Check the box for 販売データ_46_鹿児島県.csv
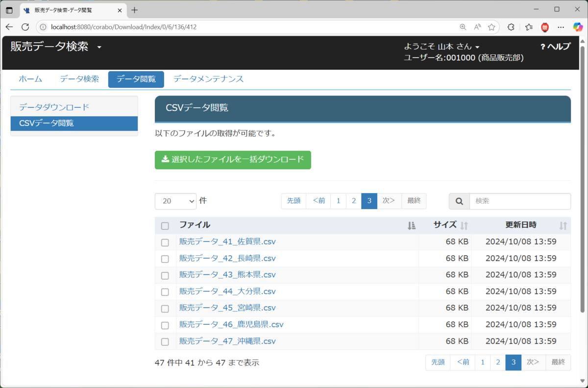The width and height of the screenshot is (588, 388). (165, 325)
